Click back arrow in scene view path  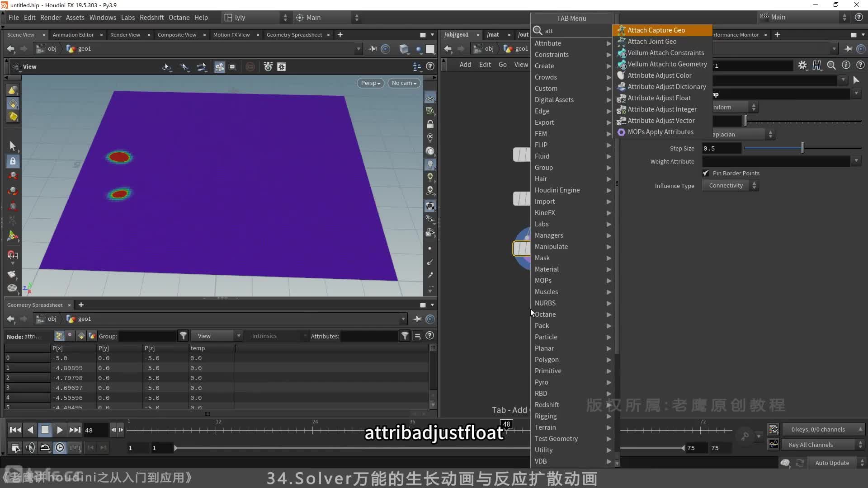(x=11, y=49)
